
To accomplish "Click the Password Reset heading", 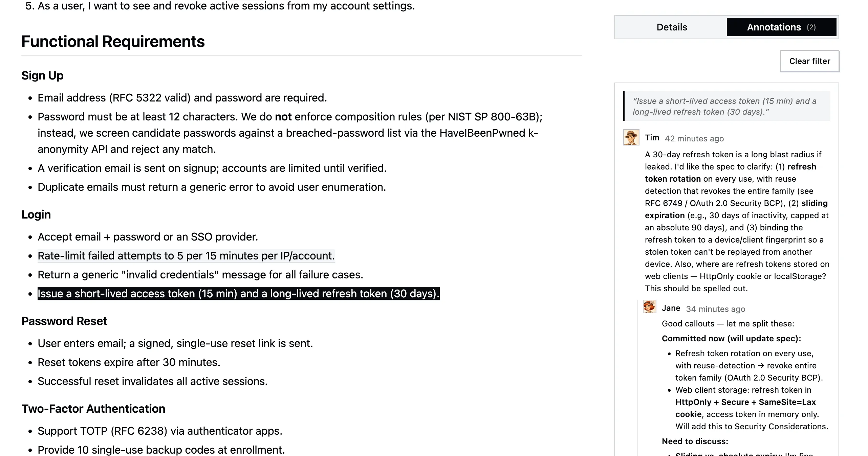I will pos(64,321).
